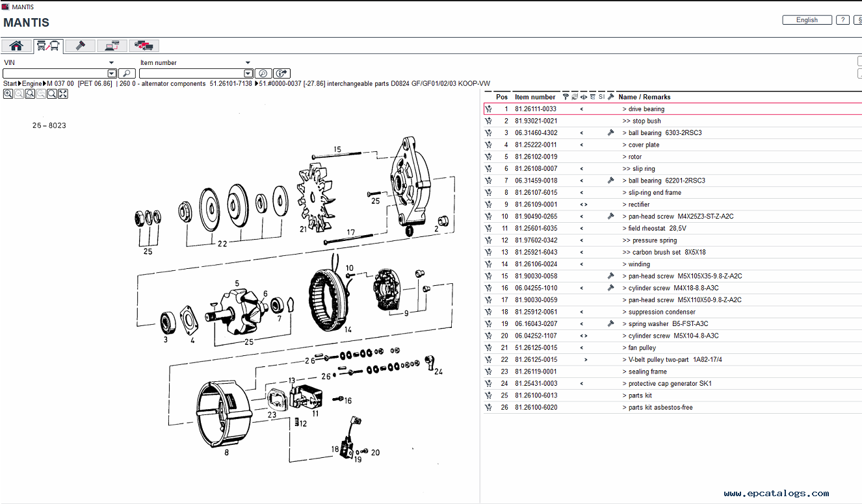Click the VIN search magnifier button

click(x=127, y=73)
